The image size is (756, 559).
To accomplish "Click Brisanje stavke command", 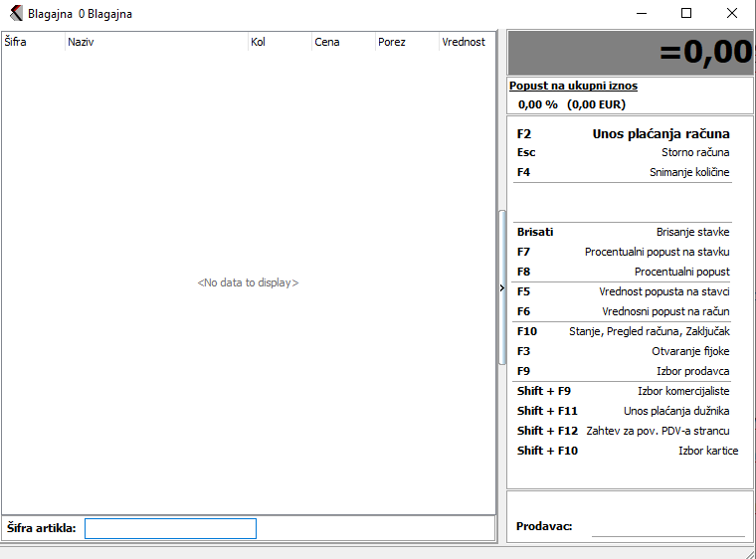I will click(x=692, y=232).
